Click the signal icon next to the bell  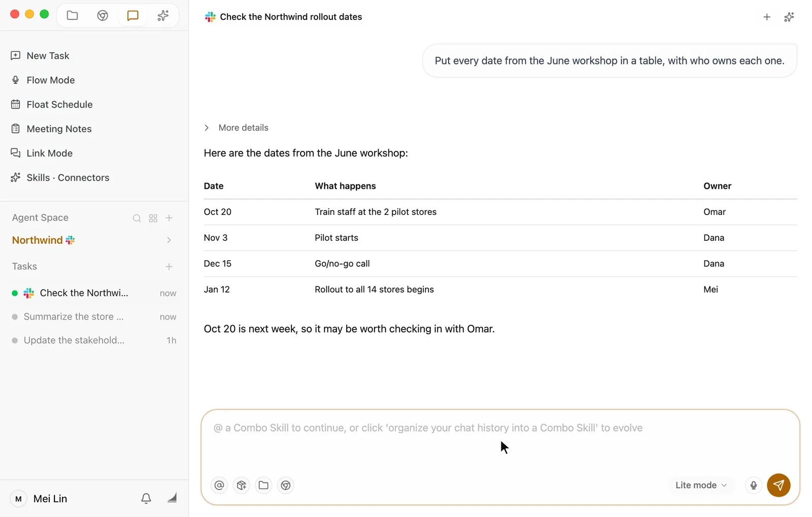tap(172, 498)
